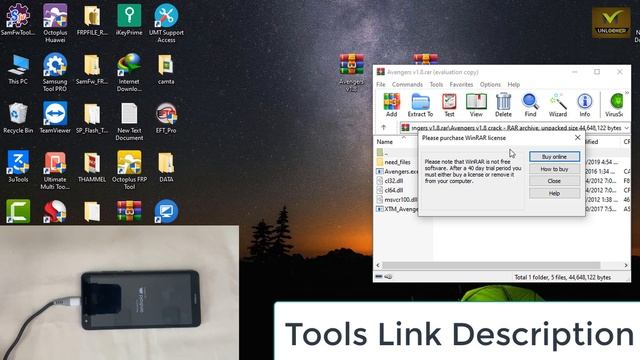
Task: Go up one folder with the arrow
Action: (384, 128)
